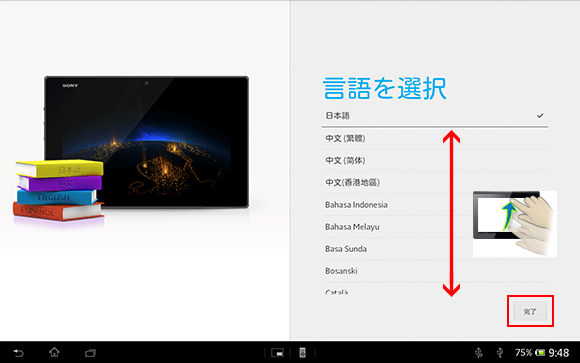This screenshot has width=580, height=363.
Task: Tap the second USB connection status icon
Action: click(500, 353)
